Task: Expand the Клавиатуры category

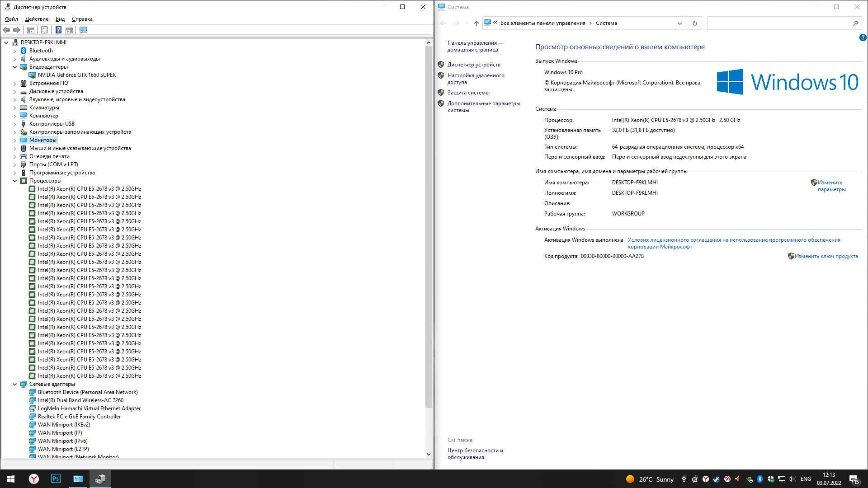Action: pyautogui.click(x=14, y=108)
